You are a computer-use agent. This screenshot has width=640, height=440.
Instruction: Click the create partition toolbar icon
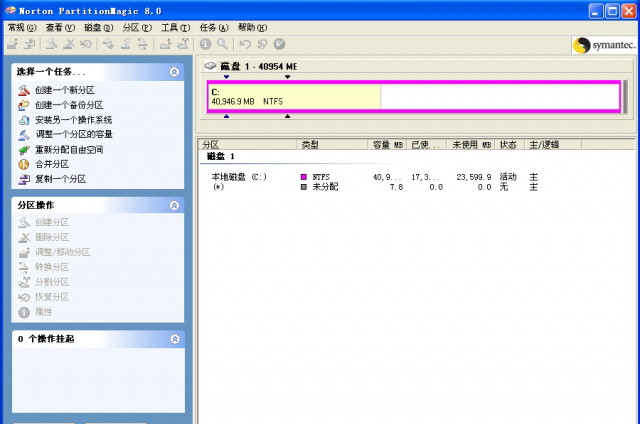(x=51, y=44)
